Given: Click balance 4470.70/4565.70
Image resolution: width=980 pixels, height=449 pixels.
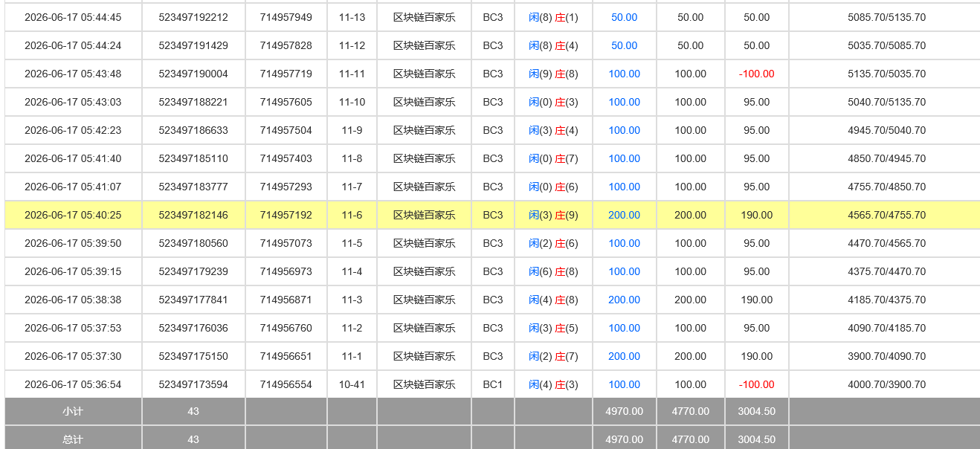Looking at the screenshot, I should [887, 243].
